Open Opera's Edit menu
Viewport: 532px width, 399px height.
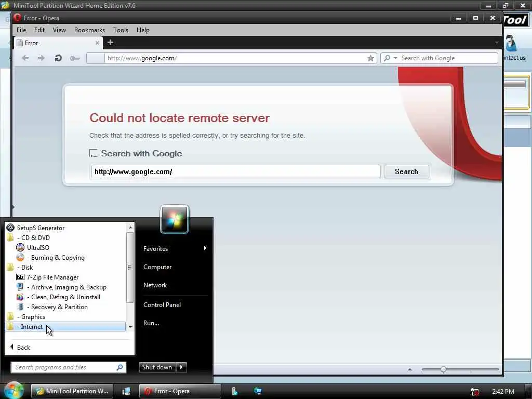pyautogui.click(x=39, y=30)
